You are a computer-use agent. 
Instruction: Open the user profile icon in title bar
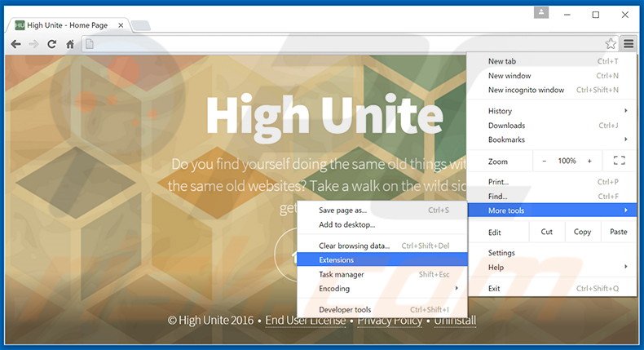(x=541, y=13)
